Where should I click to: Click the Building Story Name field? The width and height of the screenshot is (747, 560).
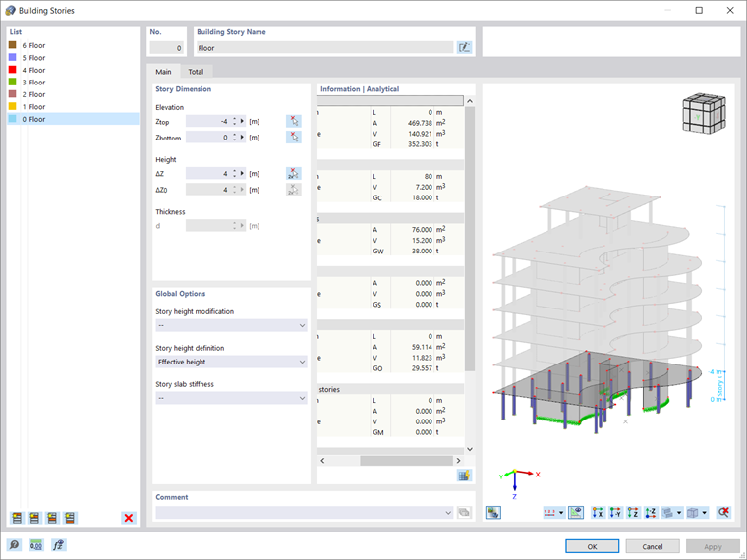point(325,47)
